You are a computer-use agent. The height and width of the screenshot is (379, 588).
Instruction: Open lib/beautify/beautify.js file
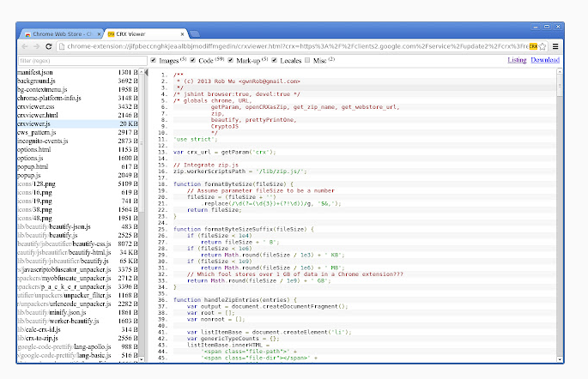pos(77,236)
